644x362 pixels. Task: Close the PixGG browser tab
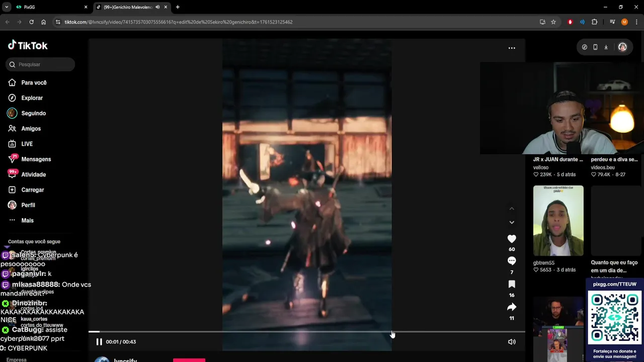(x=86, y=7)
